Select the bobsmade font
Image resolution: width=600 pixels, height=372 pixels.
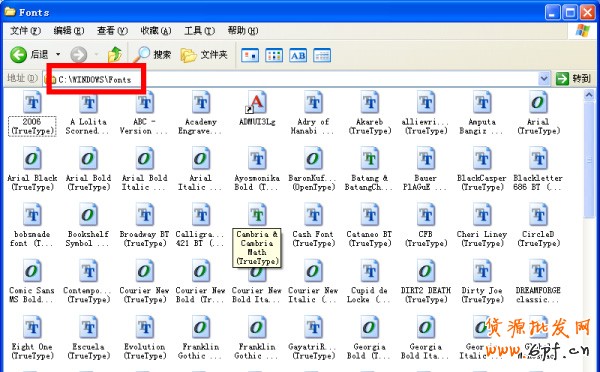(x=32, y=226)
